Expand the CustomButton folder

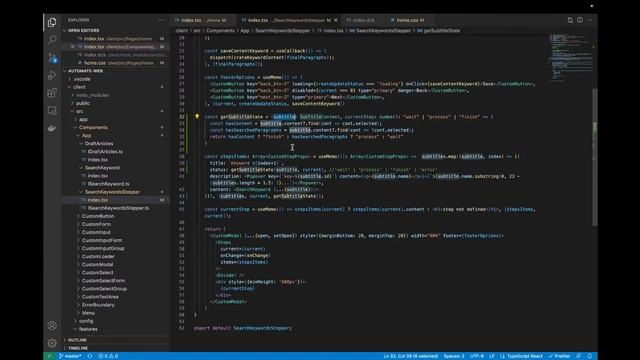pos(98,216)
